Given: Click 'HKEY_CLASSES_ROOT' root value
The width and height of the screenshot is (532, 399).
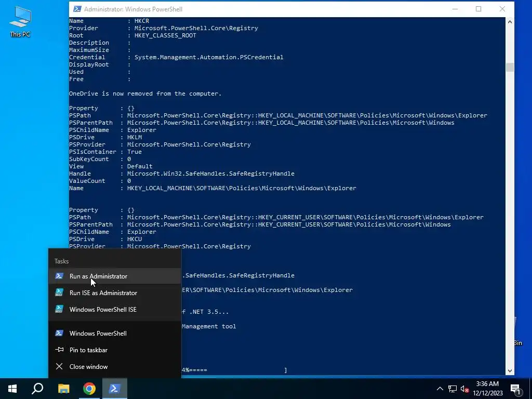Looking at the screenshot, I should [165, 35].
